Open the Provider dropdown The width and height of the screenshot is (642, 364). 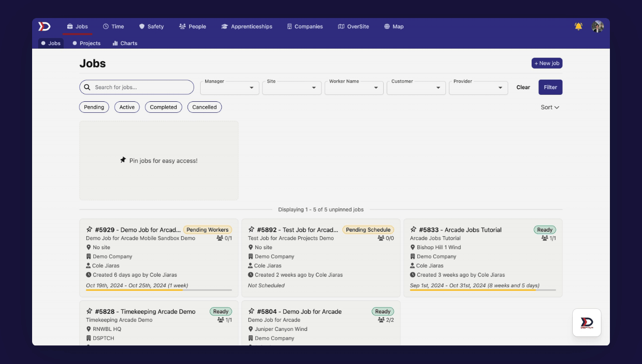[x=478, y=88]
